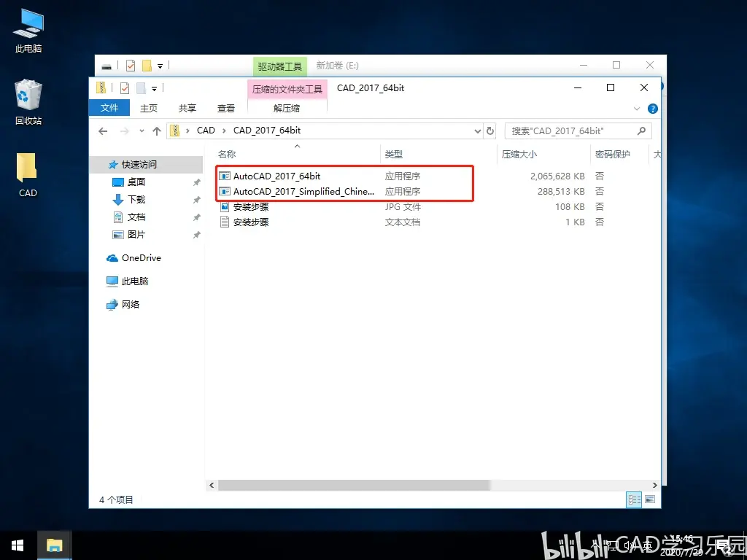Click New folder icon in CAD_2017_64bit quick access toolbar
This screenshot has height=560, width=747.
pos(141,88)
